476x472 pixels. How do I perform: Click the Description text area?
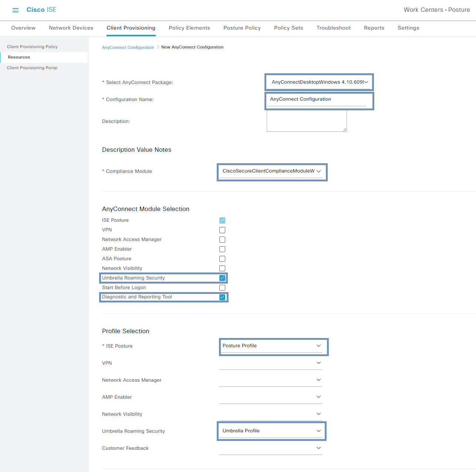click(x=307, y=121)
